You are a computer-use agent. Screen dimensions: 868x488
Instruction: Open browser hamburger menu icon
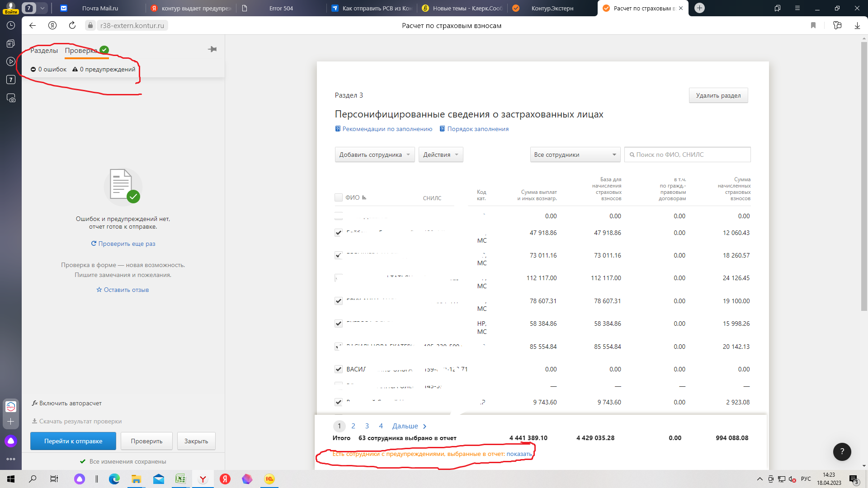coord(797,8)
